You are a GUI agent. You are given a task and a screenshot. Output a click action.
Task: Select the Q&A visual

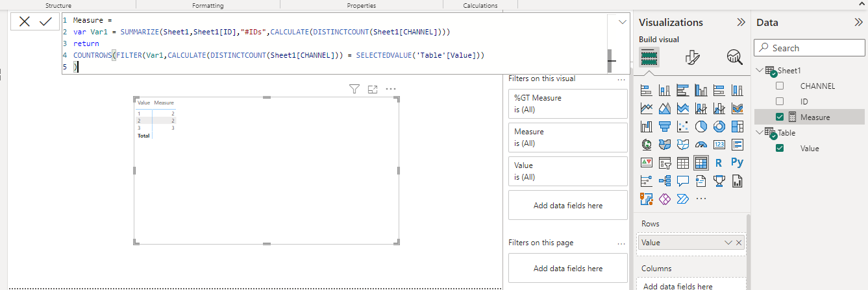point(683,181)
